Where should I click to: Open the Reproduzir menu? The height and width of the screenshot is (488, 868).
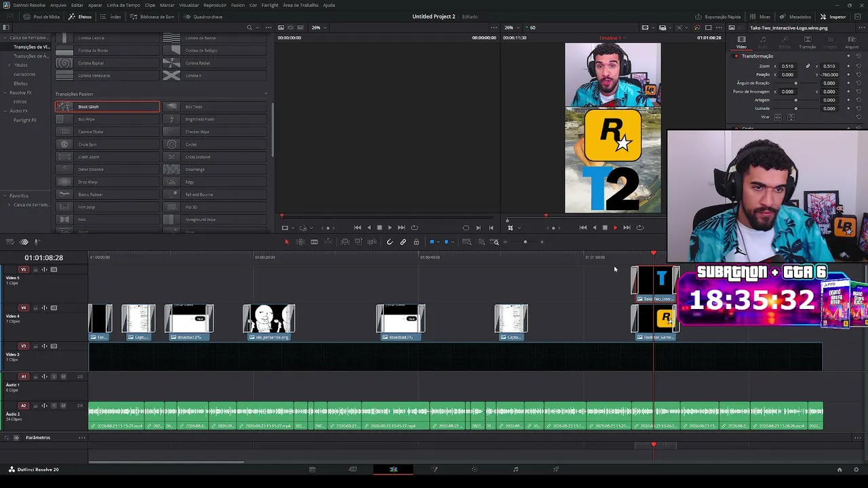click(215, 5)
